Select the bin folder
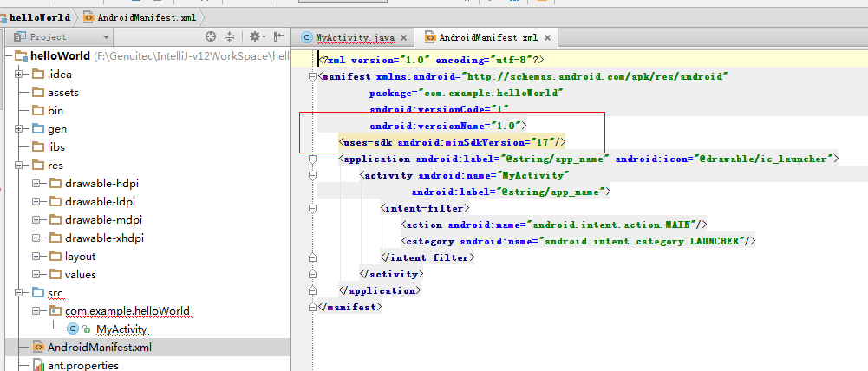868x371 pixels. 55,111
